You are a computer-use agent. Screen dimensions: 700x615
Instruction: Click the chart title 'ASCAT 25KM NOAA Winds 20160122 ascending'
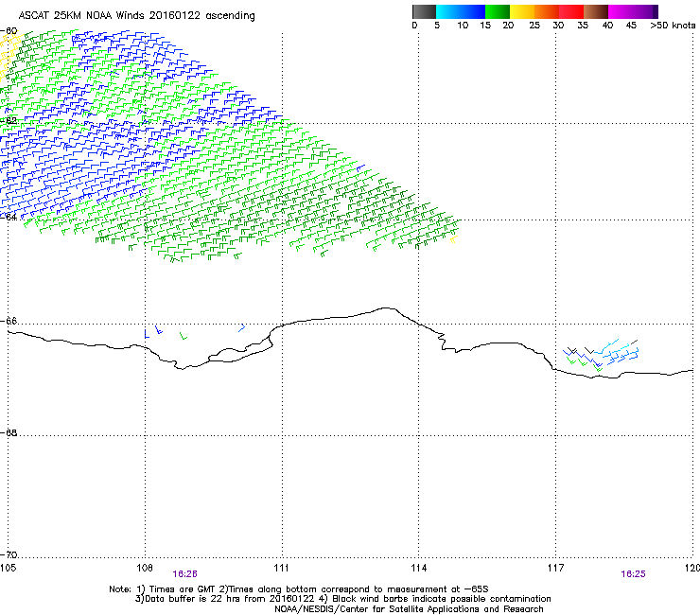136,16
